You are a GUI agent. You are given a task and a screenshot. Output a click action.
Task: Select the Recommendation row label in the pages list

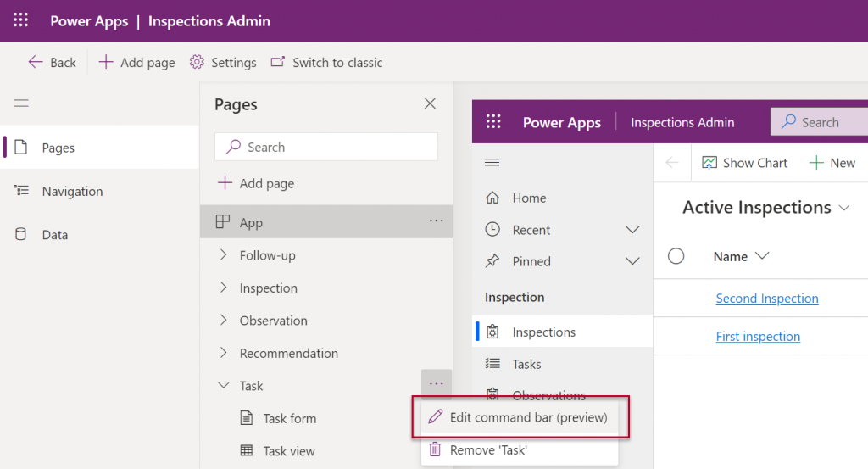coord(289,354)
